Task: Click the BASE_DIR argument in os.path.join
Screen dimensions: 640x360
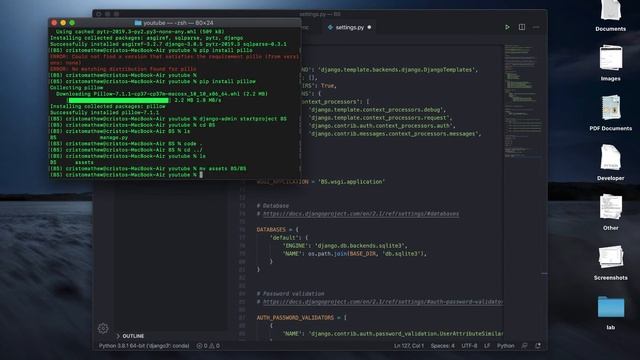Action: coord(362,253)
